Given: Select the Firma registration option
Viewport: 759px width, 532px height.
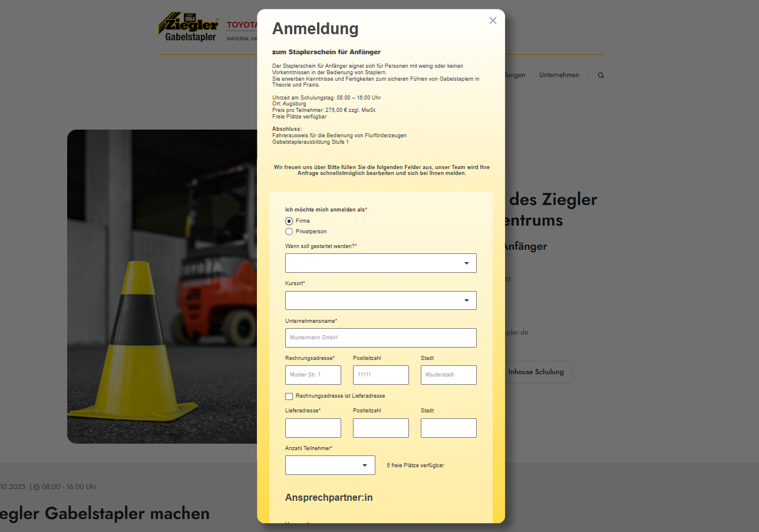Looking at the screenshot, I should (289, 220).
